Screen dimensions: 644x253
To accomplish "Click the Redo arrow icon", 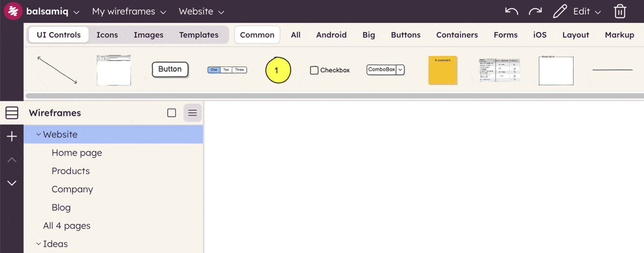I will click(x=535, y=11).
